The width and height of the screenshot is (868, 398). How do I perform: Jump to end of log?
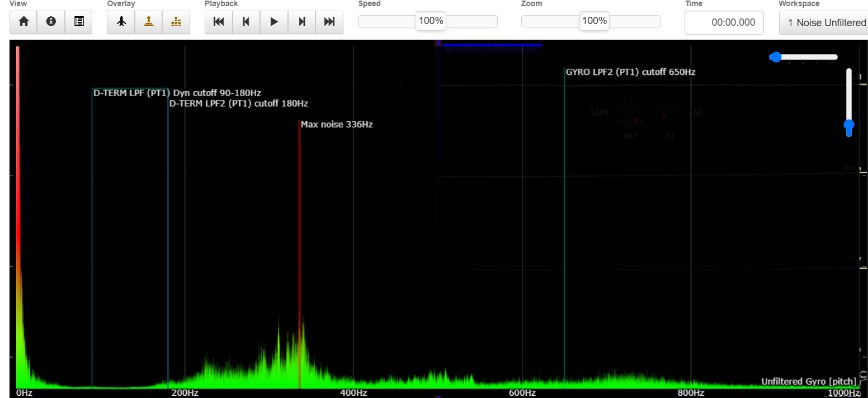[x=329, y=22]
